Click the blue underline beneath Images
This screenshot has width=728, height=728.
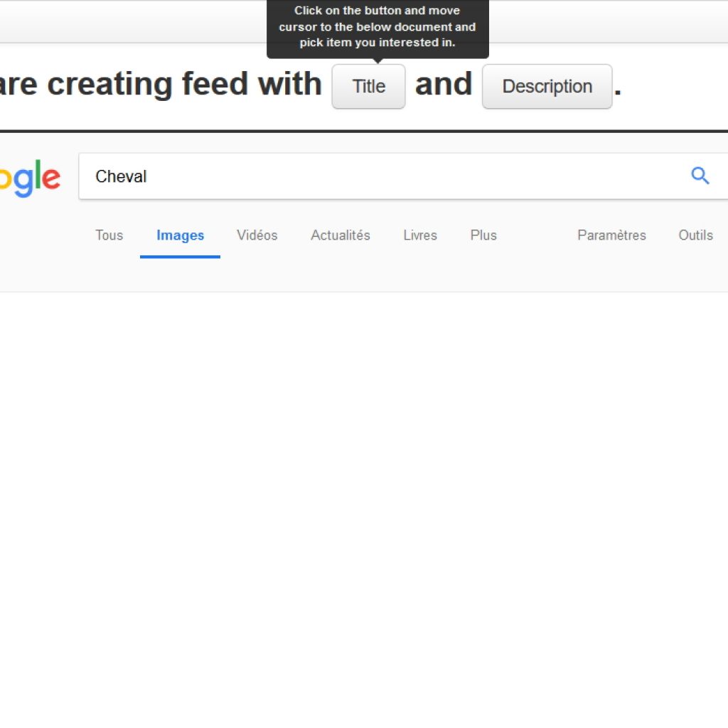coord(180,257)
